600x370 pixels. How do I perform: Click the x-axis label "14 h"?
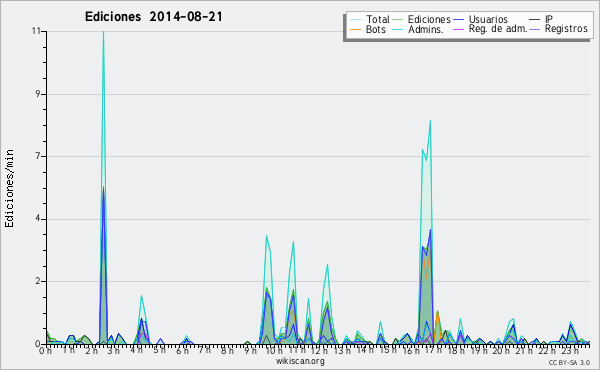click(365, 350)
